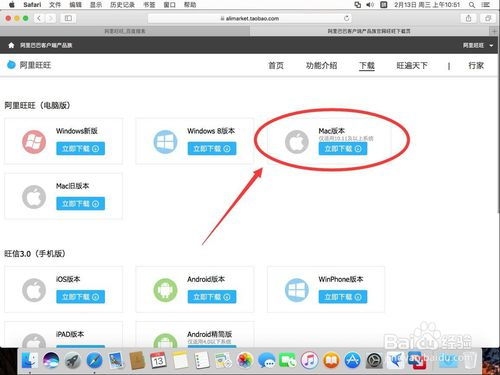Click the iOS版本 Apple logo icon
Screen dimensions: 500x375
(34, 290)
